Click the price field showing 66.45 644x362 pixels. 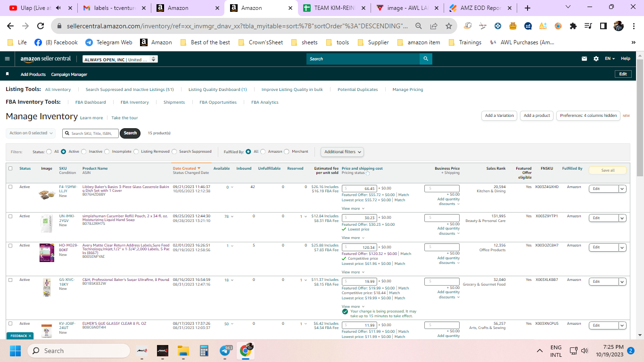[x=360, y=189]
